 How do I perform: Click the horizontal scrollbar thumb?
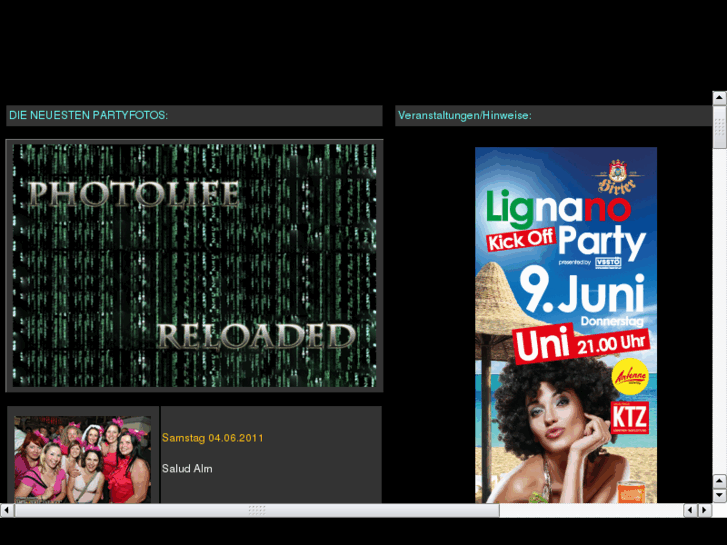tap(257, 510)
